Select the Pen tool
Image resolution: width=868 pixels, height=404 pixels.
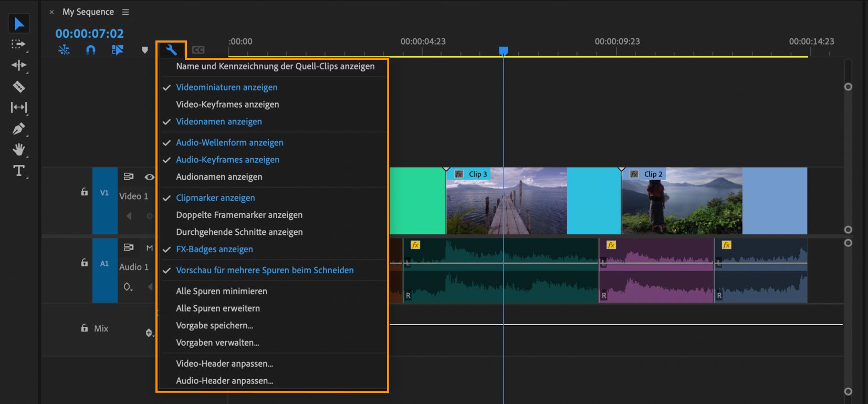coord(19,129)
